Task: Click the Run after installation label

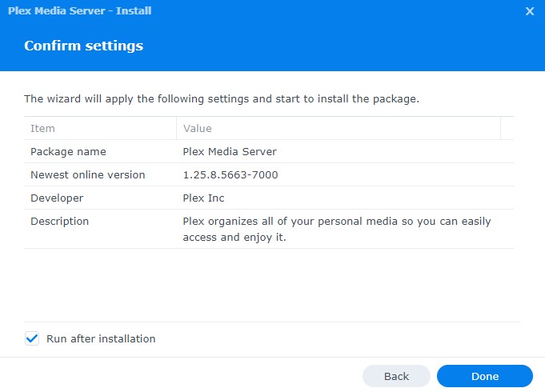Action: point(101,338)
